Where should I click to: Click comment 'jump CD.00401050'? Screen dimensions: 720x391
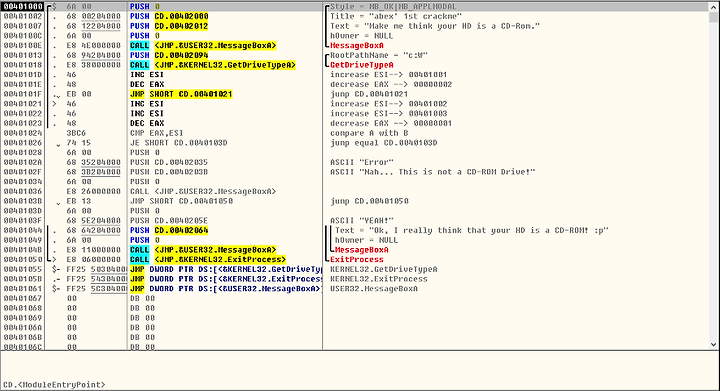(x=369, y=201)
